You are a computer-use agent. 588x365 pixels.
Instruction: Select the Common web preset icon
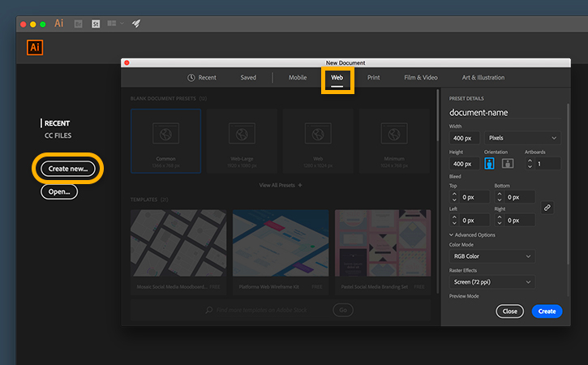tap(165, 133)
